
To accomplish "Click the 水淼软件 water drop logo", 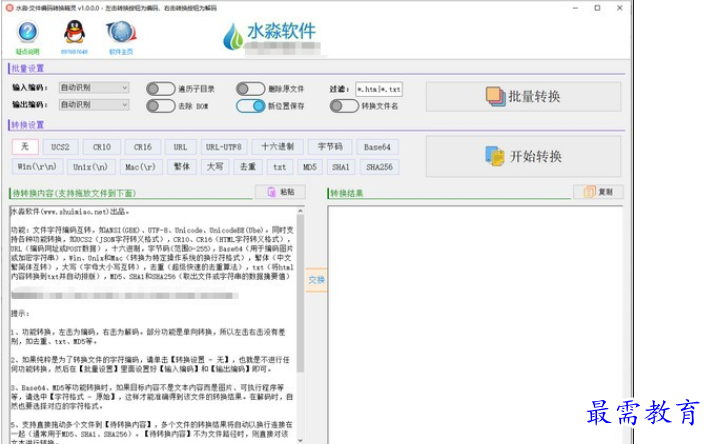I will [x=233, y=37].
